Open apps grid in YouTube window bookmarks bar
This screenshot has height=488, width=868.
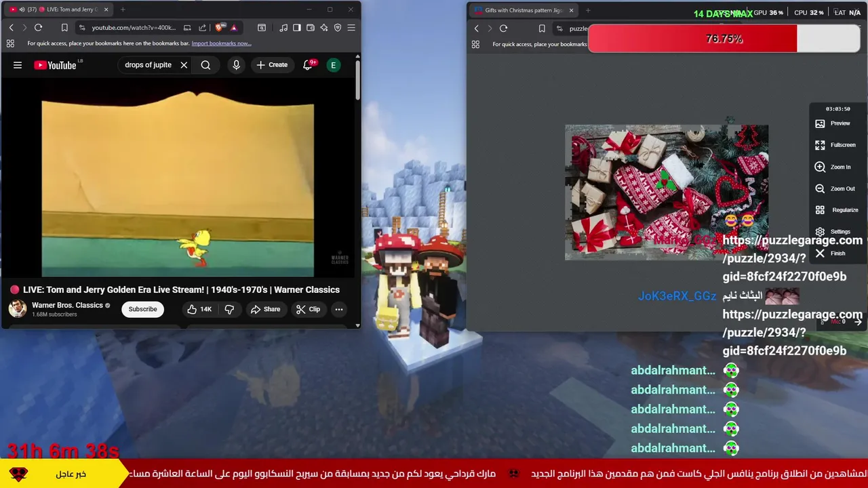tap(10, 43)
